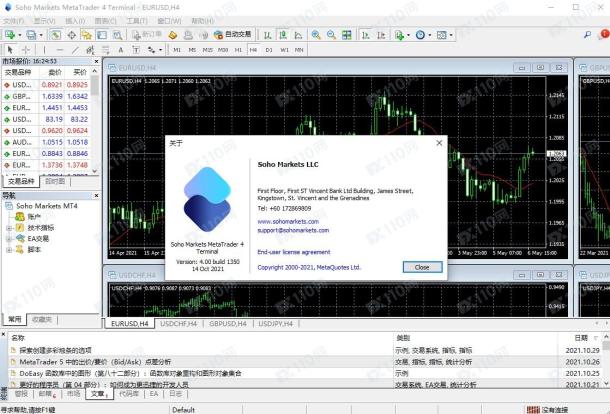
Task: Open the indicators list icon
Action: pyautogui.click(x=399, y=35)
